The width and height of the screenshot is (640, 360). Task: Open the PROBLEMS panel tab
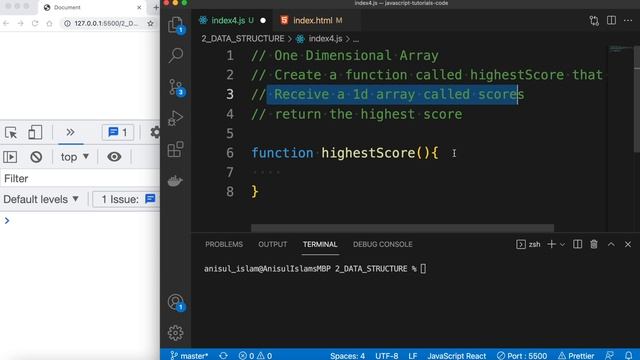pos(224,244)
